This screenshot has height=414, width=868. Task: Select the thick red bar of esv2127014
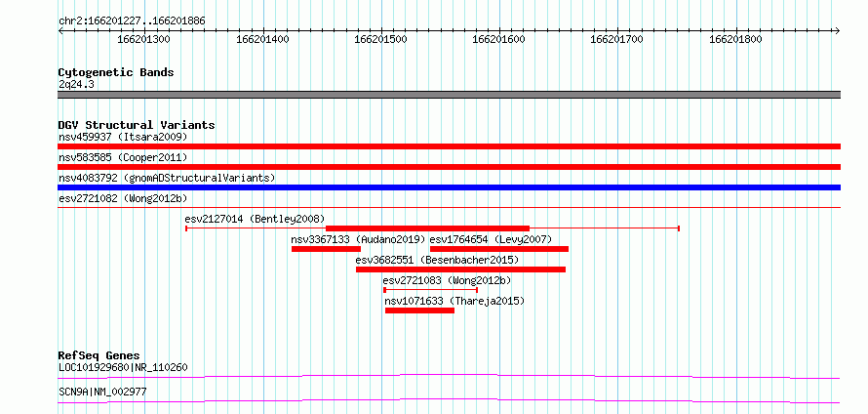[428, 228]
